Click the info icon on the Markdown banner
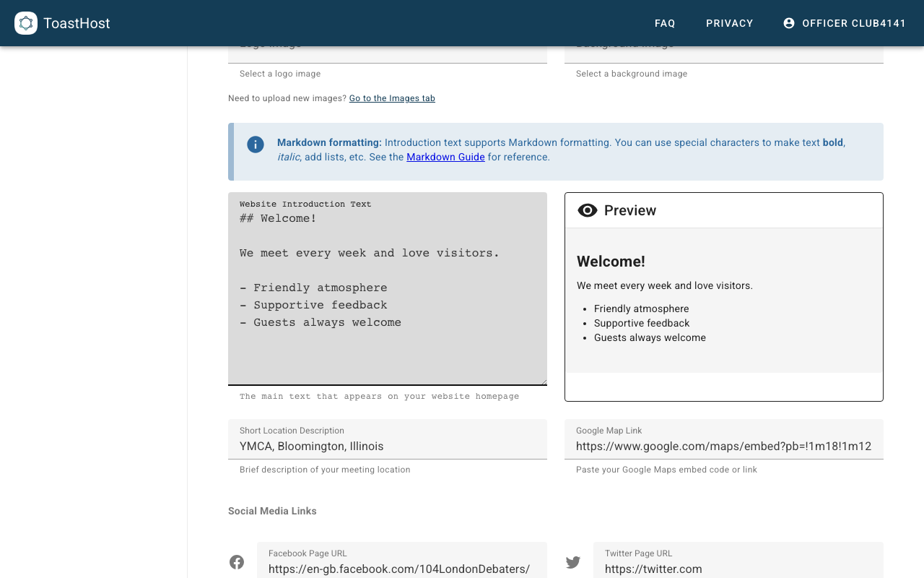Image resolution: width=924 pixels, height=578 pixels. (255, 144)
